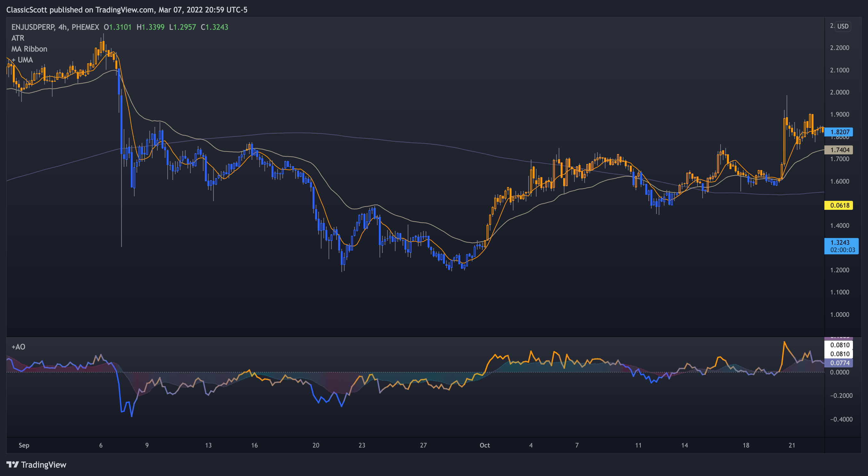Image resolution: width=868 pixels, height=476 pixels.
Task: Click the blue 1.8207 price label
Action: click(x=839, y=132)
